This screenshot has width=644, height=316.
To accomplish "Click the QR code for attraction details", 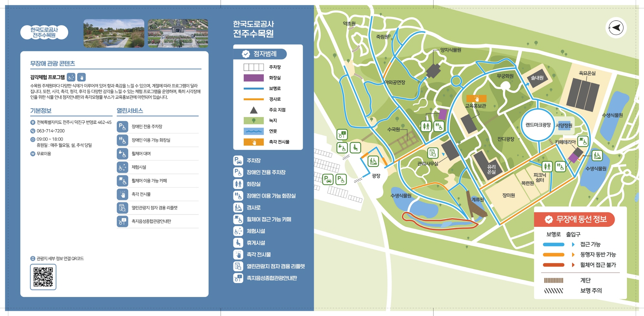I will click(43, 277).
